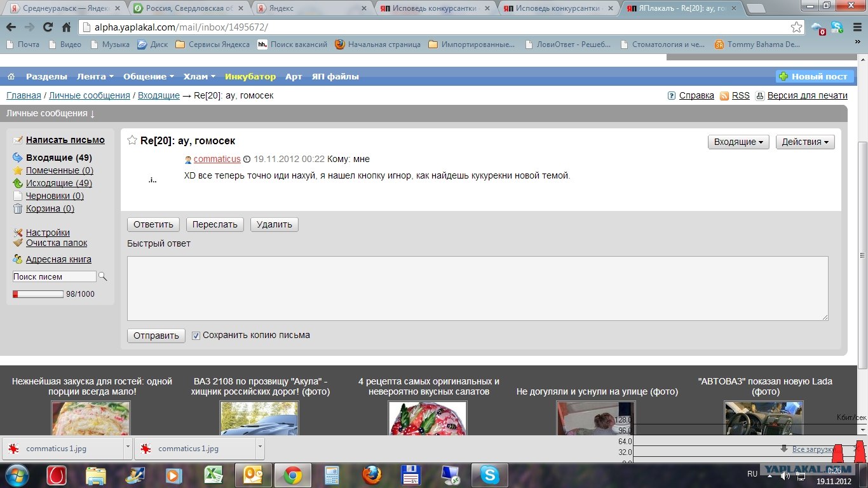Image resolution: width=868 pixels, height=488 pixels.
Task: Open Skype from the Windows taskbar
Action: 489,475
